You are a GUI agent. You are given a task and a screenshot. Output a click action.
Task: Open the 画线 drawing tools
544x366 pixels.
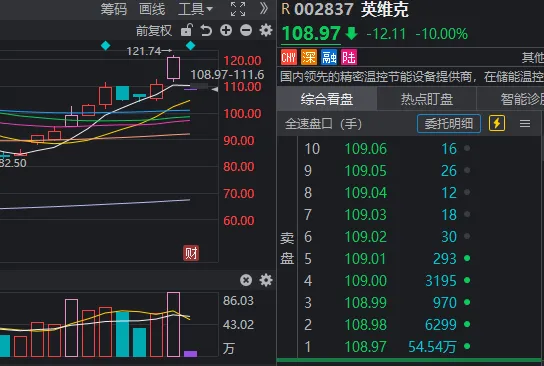click(x=152, y=9)
